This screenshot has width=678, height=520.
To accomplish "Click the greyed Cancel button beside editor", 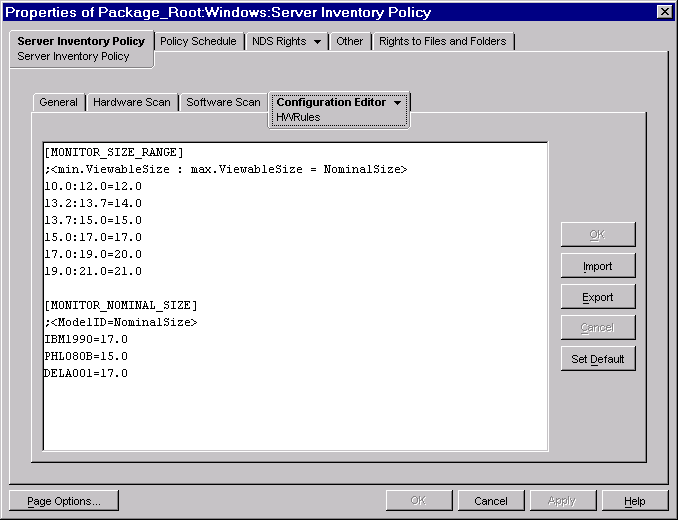I will coord(598,328).
